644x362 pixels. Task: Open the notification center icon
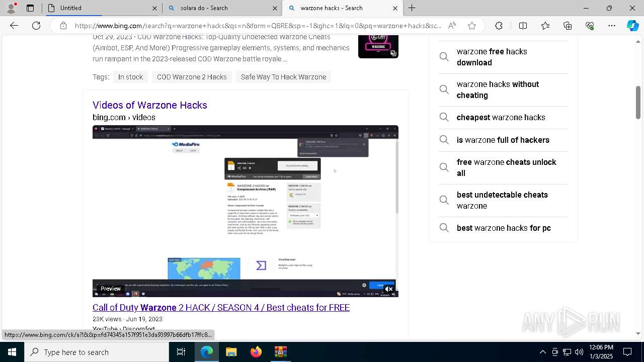point(627,352)
